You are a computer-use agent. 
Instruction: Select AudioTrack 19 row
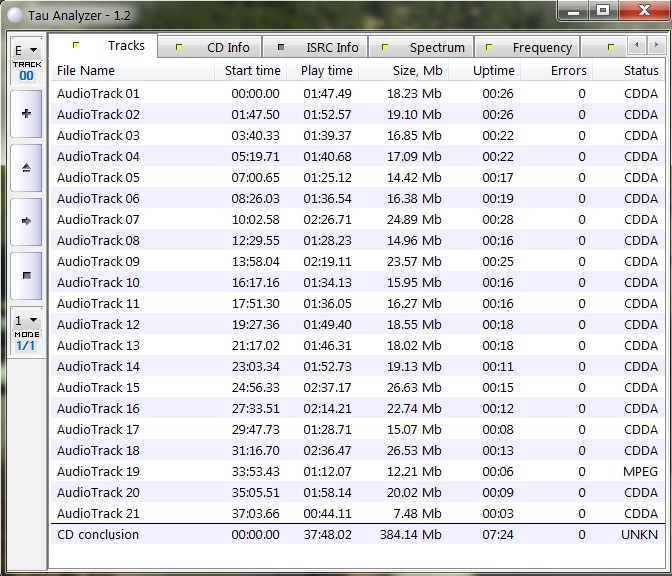98,471
